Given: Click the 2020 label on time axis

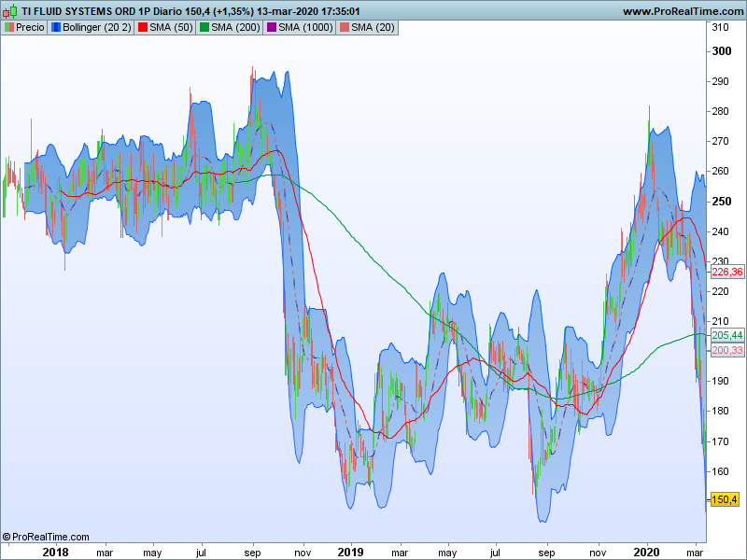Looking at the screenshot, I should click(x=646, y=553).
